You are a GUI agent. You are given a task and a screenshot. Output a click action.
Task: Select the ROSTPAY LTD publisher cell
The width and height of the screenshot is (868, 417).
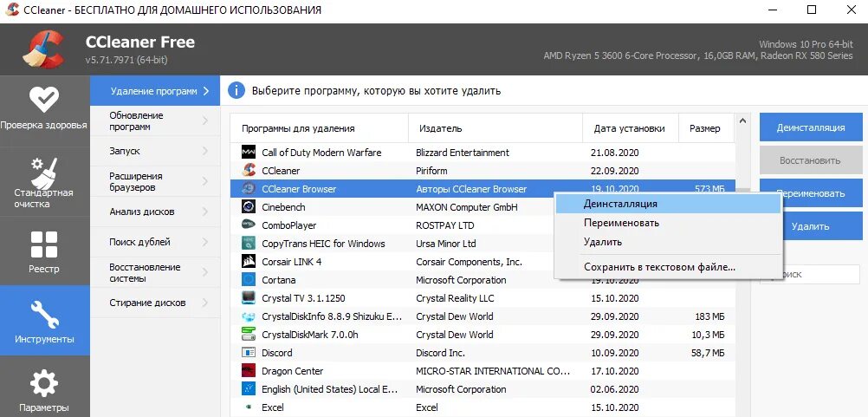tap(444, 225)
